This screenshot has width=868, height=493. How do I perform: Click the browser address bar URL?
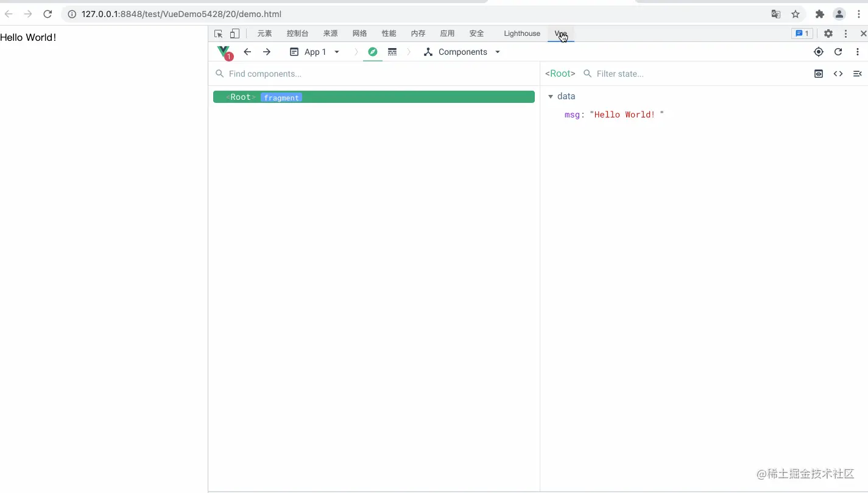click(x=182, y=14)
